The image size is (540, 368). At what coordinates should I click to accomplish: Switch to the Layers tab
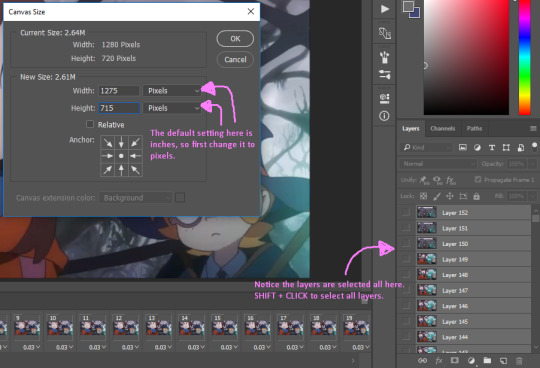coord(411,128)
